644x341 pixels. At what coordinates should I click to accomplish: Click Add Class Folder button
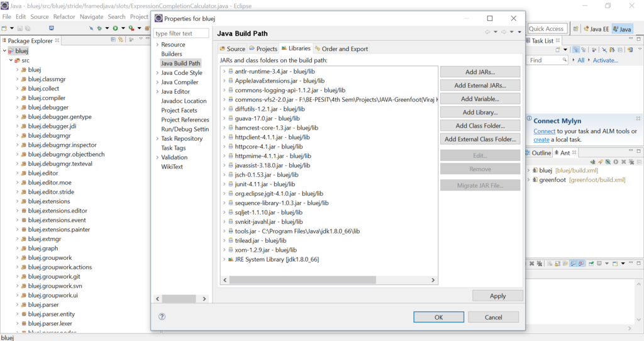point(480,126)
